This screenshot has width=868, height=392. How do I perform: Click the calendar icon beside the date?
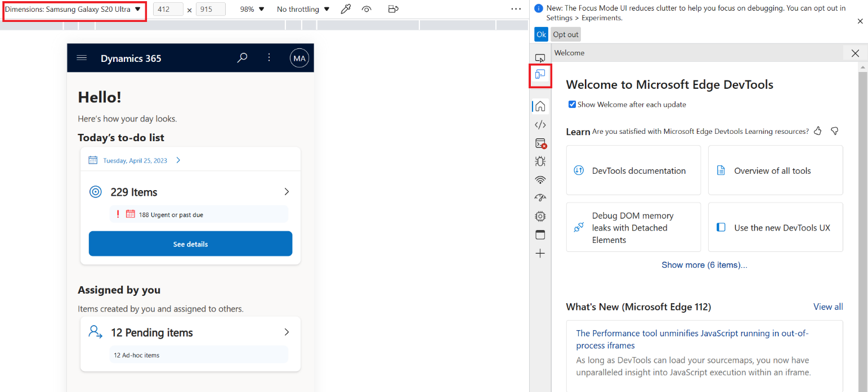[93, 160]
